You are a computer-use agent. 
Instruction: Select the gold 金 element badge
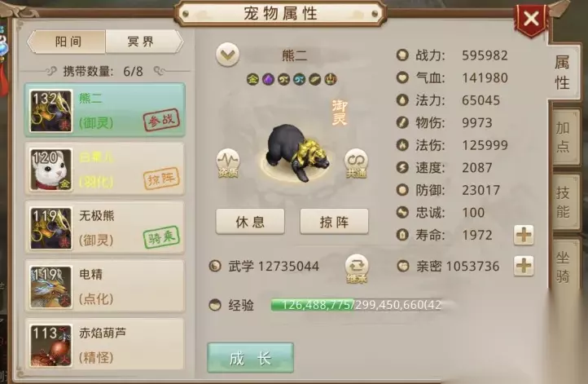click(253, 79)
